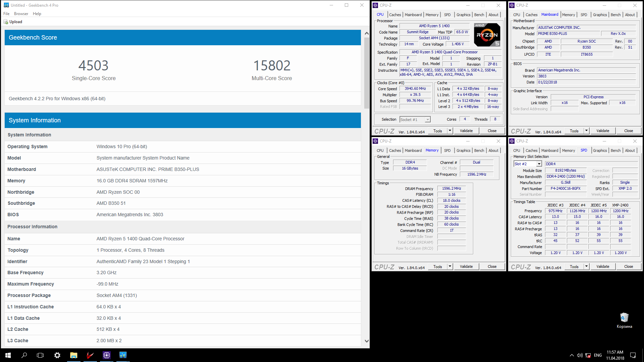
Task: Click the volume speaker tray icon
Action: [580, 355]
